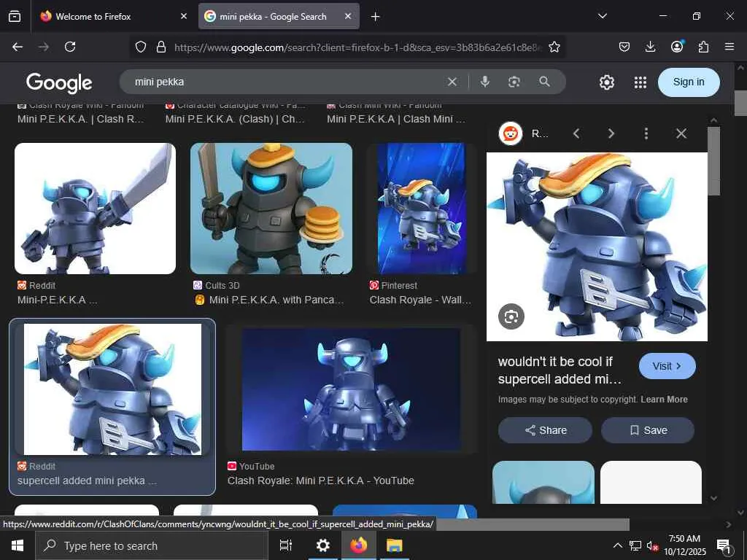Start voice search with the microphone
The width and height of the screenshot is (747, 560).
pos(485,82)
